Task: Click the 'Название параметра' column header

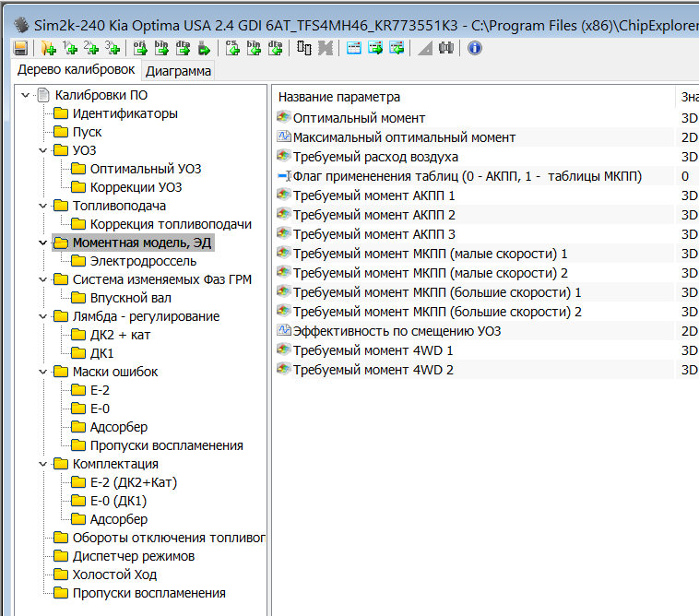Action: click(339, 97)
